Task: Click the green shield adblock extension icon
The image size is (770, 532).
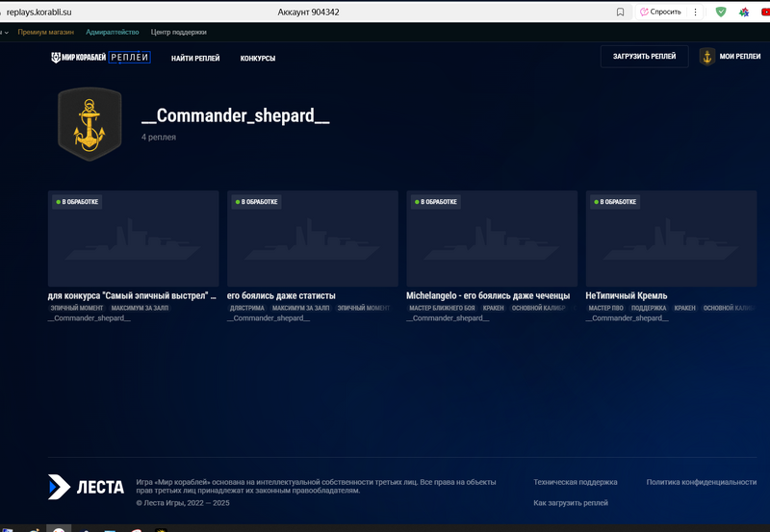Action: click(x=720, y=12)
